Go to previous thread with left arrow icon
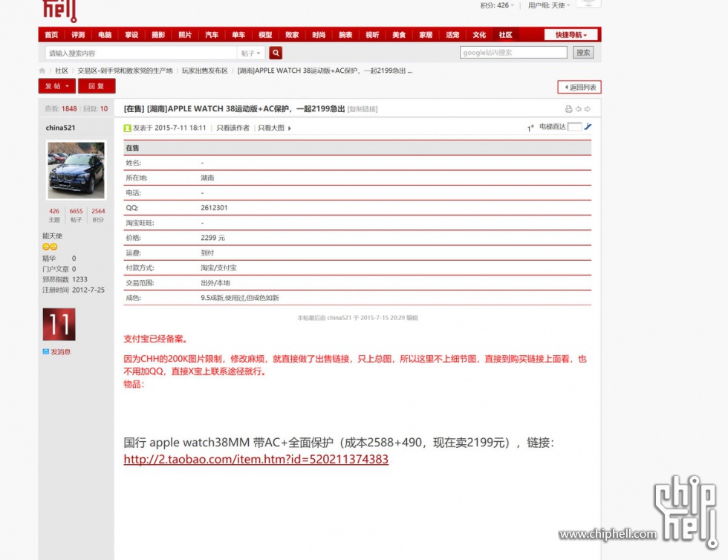The width and height of the screenshot is (728, 560). pyautogui.click(x=579, y=109)
